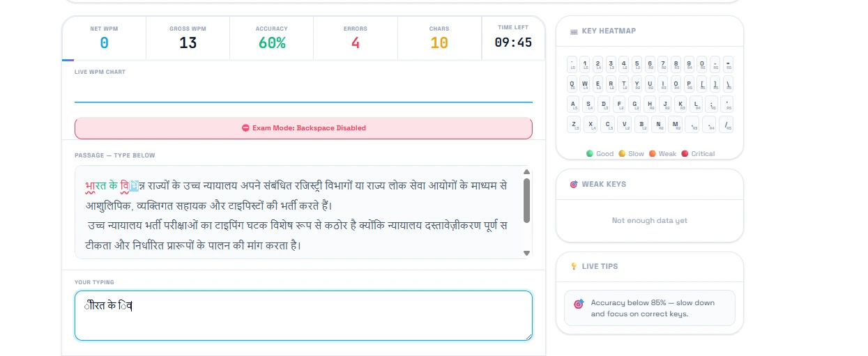
Task: Click the Passage — Type Below label
Action: [x=115, y=155]
